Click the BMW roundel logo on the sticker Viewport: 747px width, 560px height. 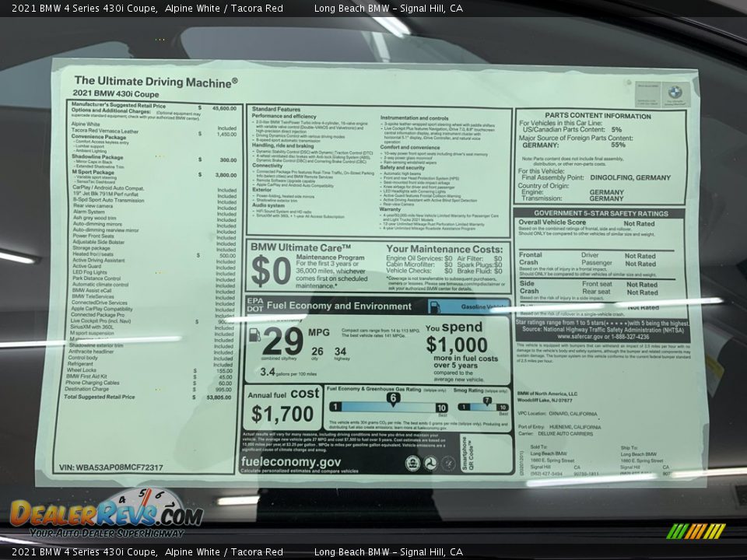pyautogui.click(x=675, y=93)
